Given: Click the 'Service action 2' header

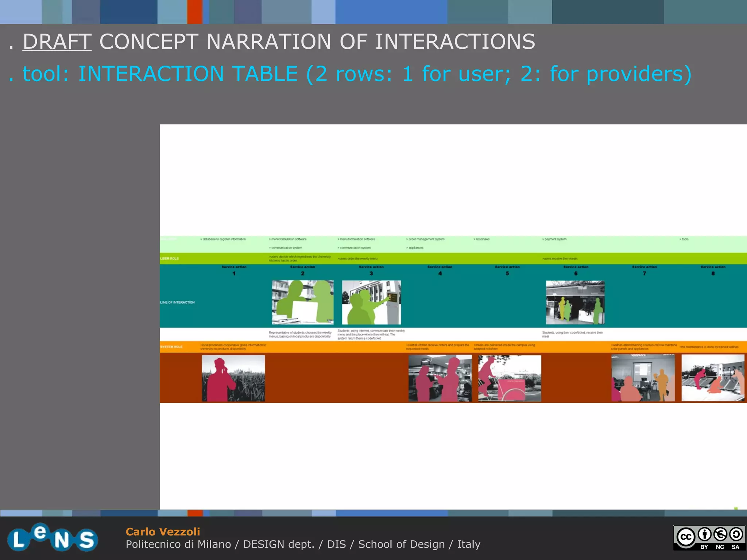Looking at the screenshot, I should pos(302,270).
